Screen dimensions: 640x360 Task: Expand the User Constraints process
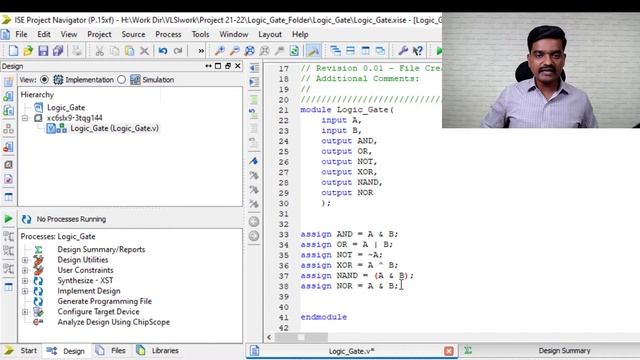click(x=25, y=270)
